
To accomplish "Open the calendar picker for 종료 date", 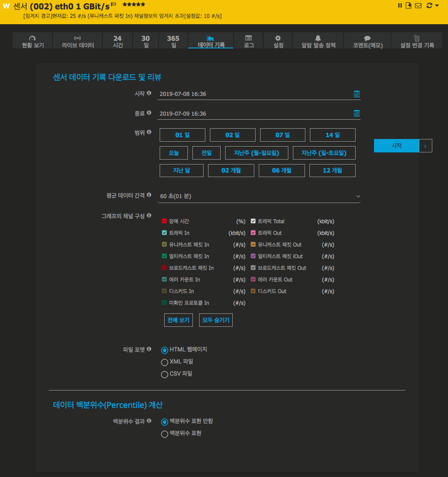I will pos(357,113).
